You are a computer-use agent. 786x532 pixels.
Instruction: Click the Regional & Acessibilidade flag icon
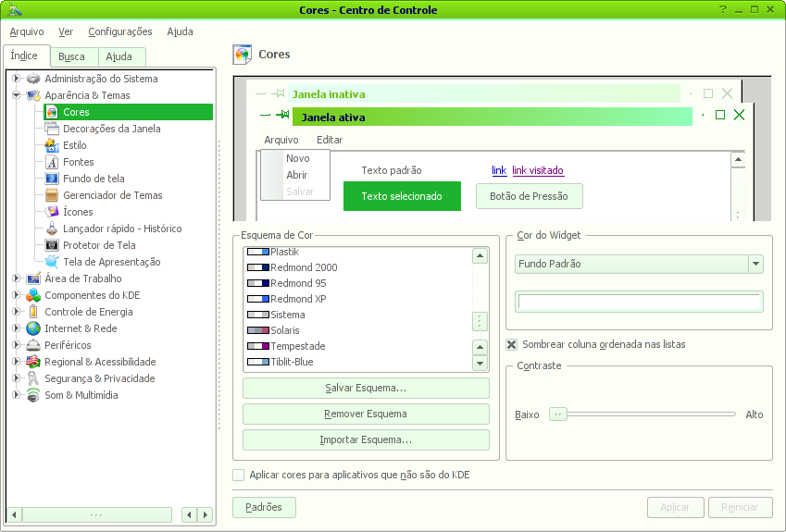(33, 362)
